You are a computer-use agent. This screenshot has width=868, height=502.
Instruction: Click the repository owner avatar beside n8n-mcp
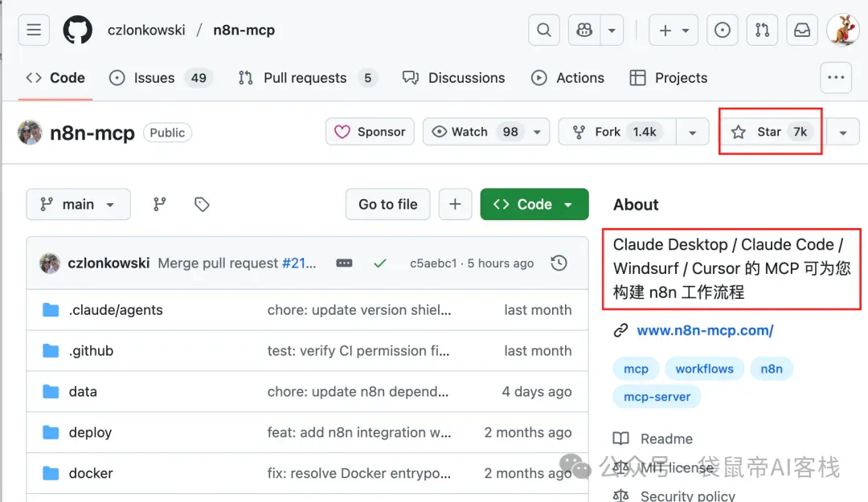tap(30, 133)
